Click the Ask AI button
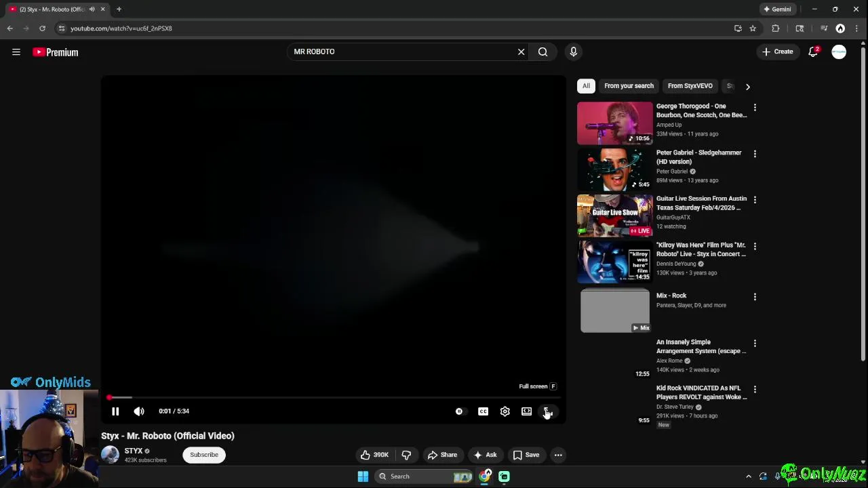 485,455
